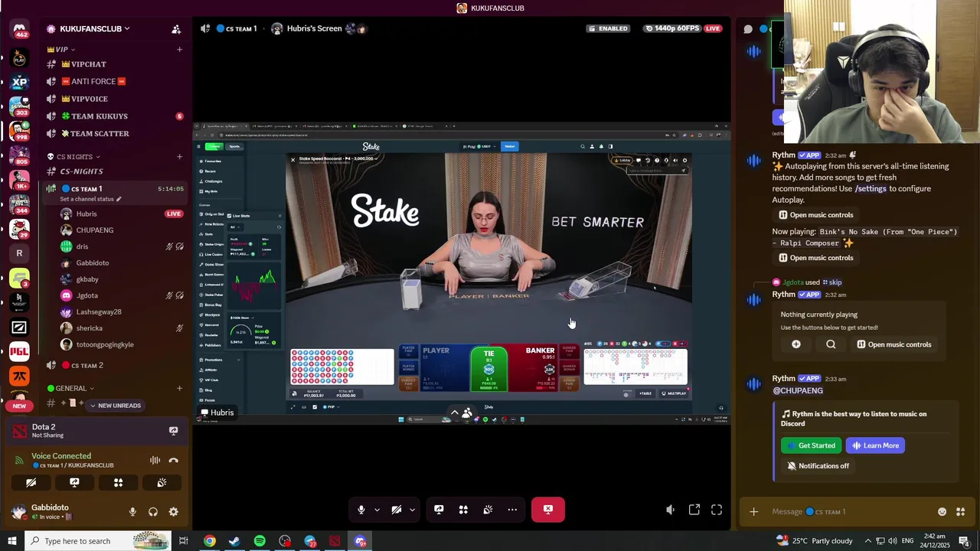Screen dimensions: 980x551
Task: Join TEAM SCATTER voice channel
Action: pyautogui.click(x=115, y=134)
